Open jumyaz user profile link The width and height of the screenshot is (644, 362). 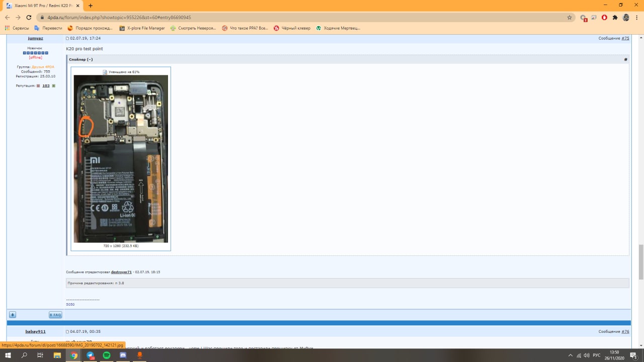[35, 38]
